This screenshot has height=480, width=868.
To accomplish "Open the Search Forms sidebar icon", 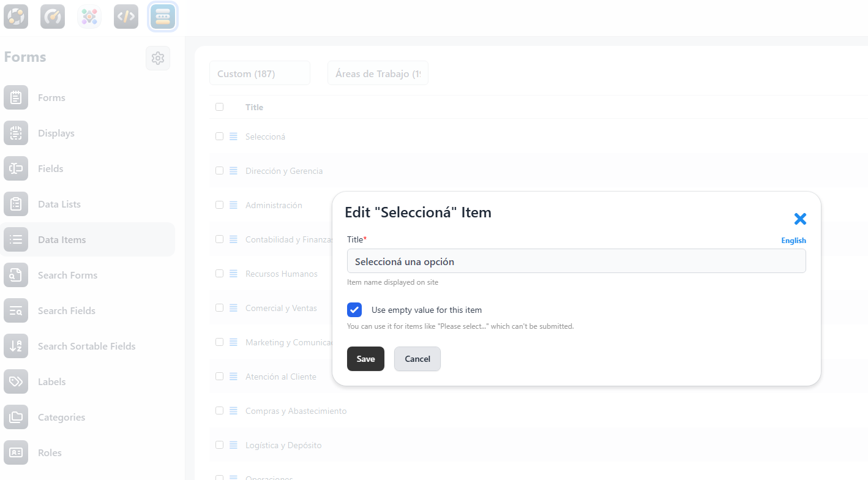I will click(x=16, y=276).
